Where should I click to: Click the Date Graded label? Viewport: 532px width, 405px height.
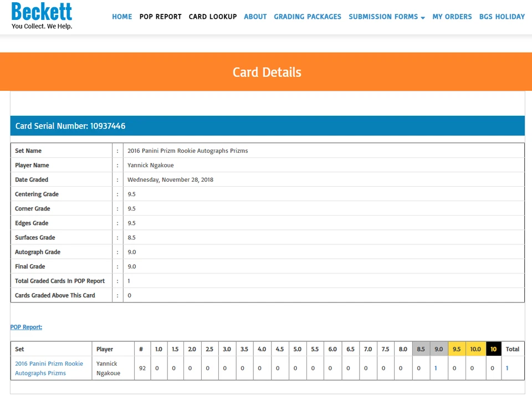click(x=32, y=180)
